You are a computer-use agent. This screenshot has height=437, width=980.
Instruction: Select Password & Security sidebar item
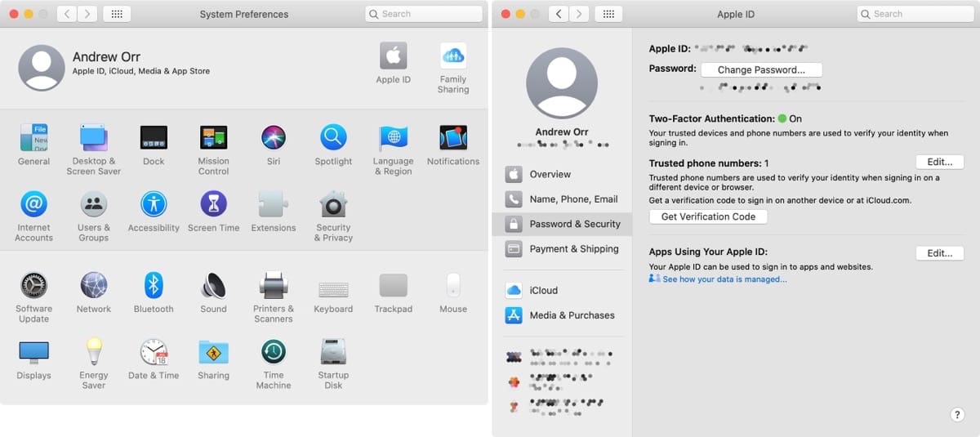click(x=562, y=224)
